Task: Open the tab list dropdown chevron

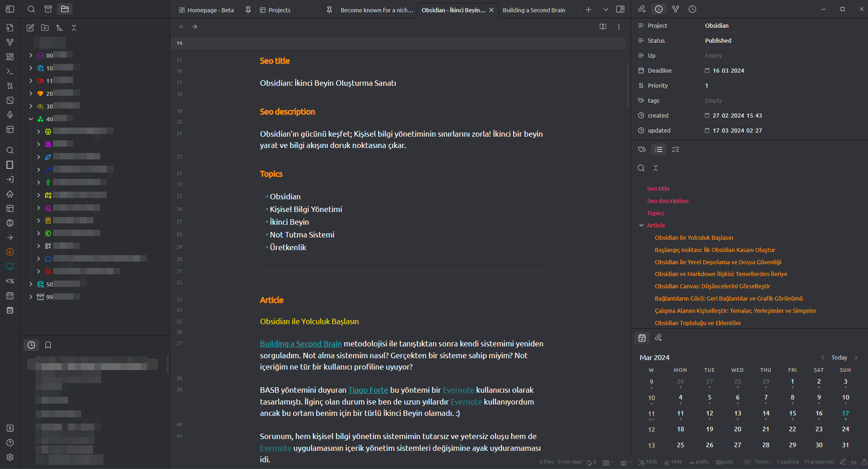Action: (605, 9)
